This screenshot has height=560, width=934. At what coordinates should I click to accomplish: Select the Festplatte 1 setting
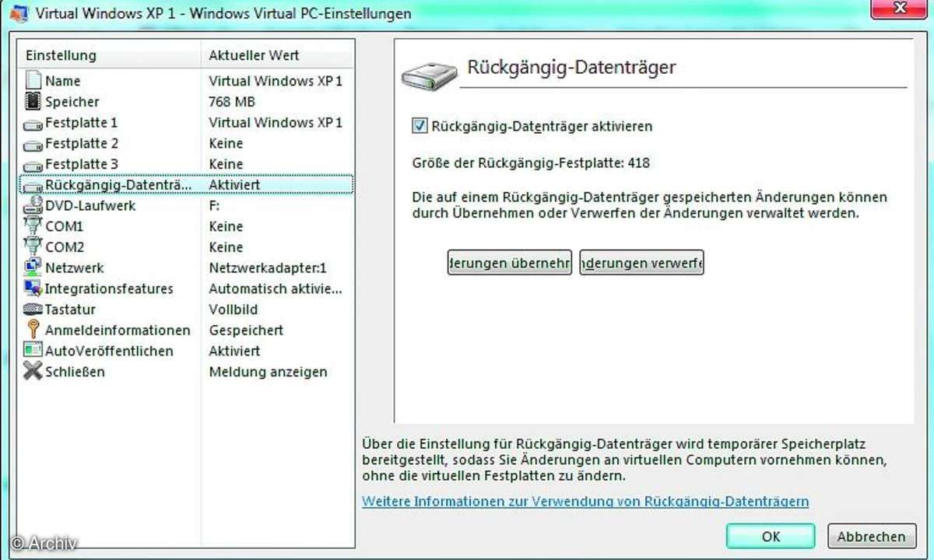[x=187, y=123]
